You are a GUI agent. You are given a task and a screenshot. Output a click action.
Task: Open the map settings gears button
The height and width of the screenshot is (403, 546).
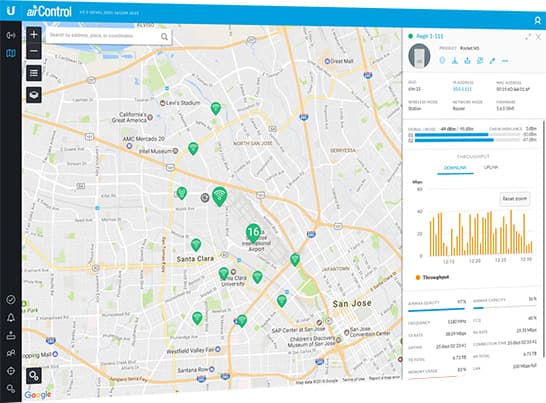click(34, 376)
